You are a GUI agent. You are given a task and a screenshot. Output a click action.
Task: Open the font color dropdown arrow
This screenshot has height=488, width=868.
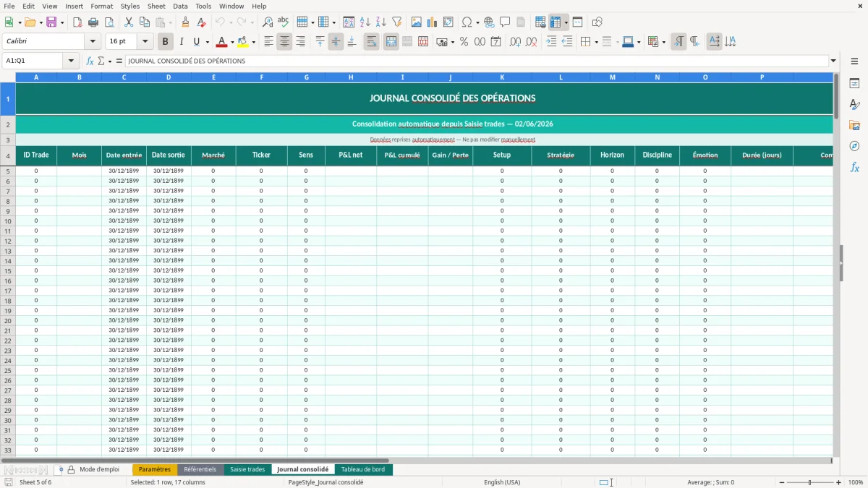point(232,42)
